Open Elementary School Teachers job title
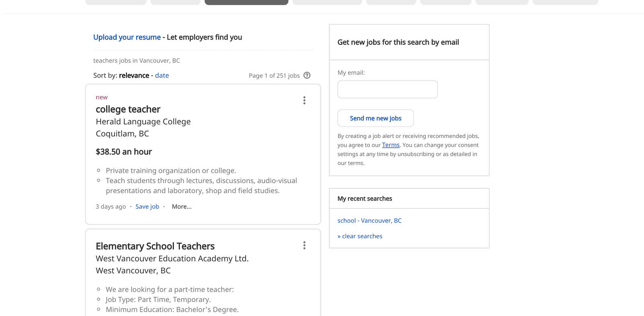The width and height of the screenshot is (644, 316). (155, 246)
